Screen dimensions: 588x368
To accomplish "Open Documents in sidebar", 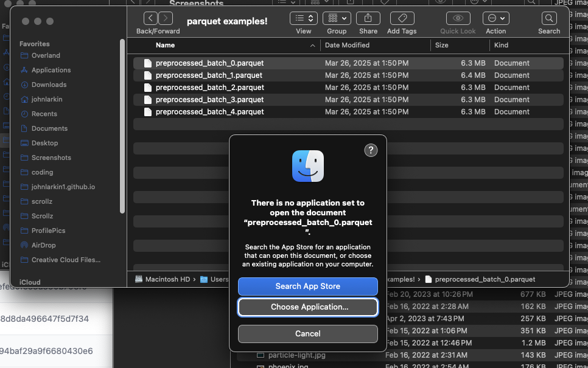I will [49, 128].
